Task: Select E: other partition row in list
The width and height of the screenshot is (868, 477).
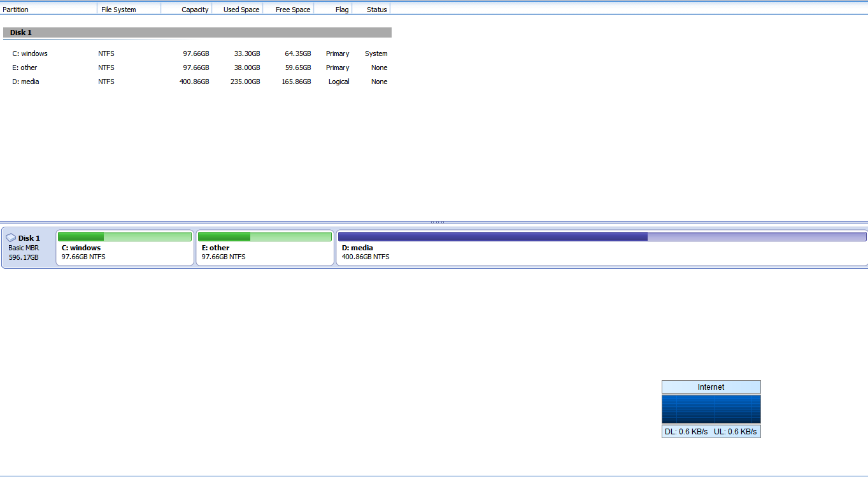Action: point(197,68)
